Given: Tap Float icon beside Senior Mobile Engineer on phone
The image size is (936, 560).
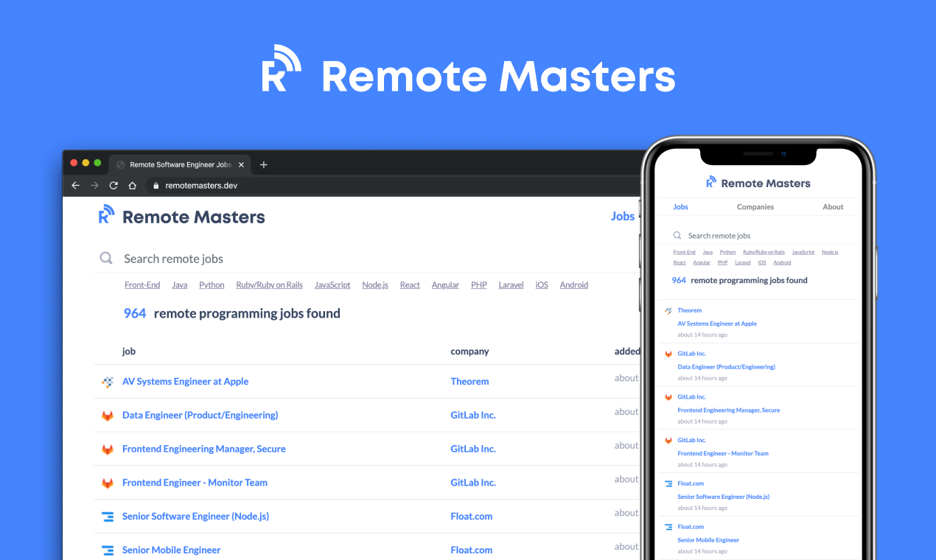Looking at the screenshot, I should coord(668,527).
